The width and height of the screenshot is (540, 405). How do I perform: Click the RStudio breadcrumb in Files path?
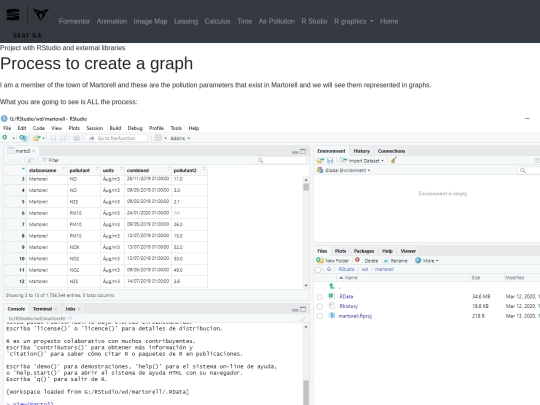coord(346,269)
